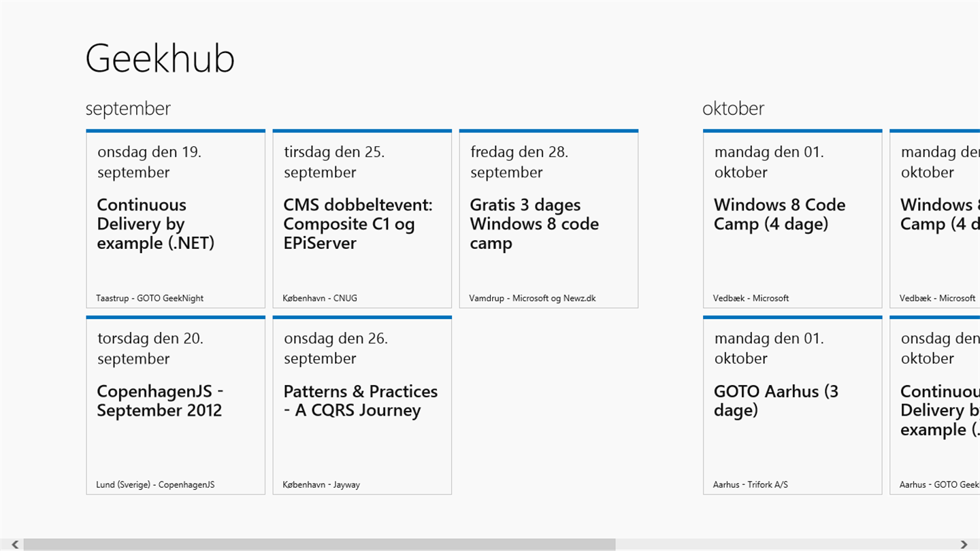Click 'Lund (Sverige) - CopenhagenJS' label
This screenshot has width=980, height=551.
[155, 485]
